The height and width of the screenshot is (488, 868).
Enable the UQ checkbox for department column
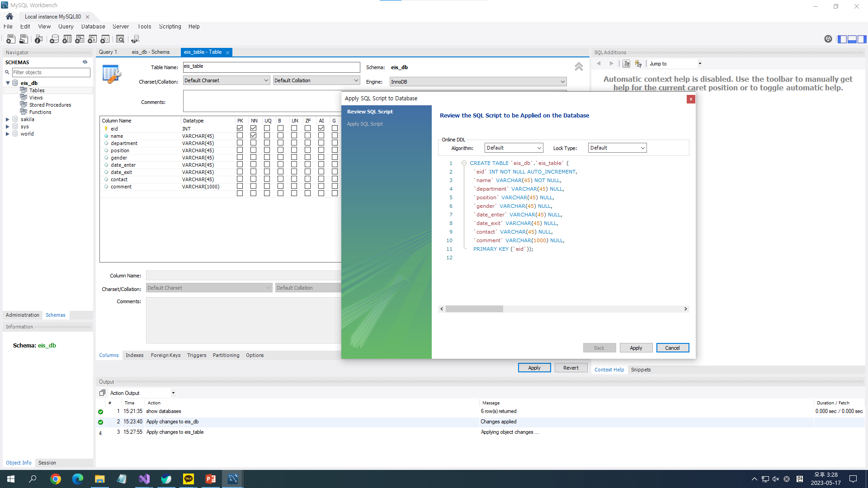point(267,143)
